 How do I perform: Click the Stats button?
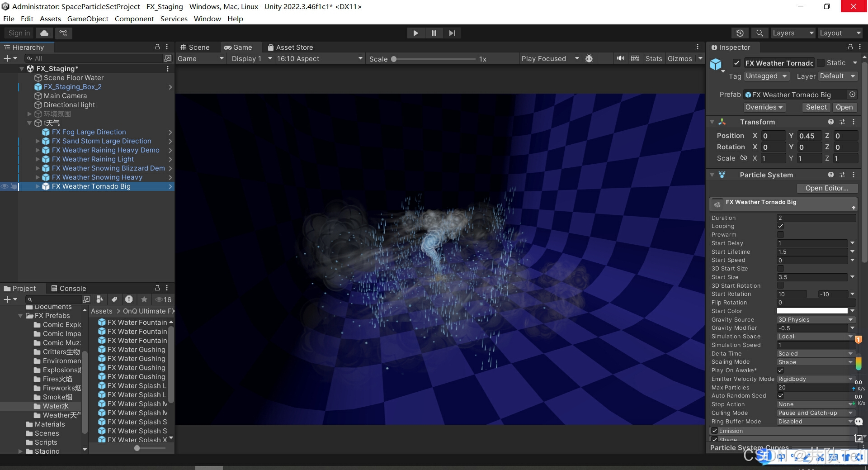[x=653, y=59]
